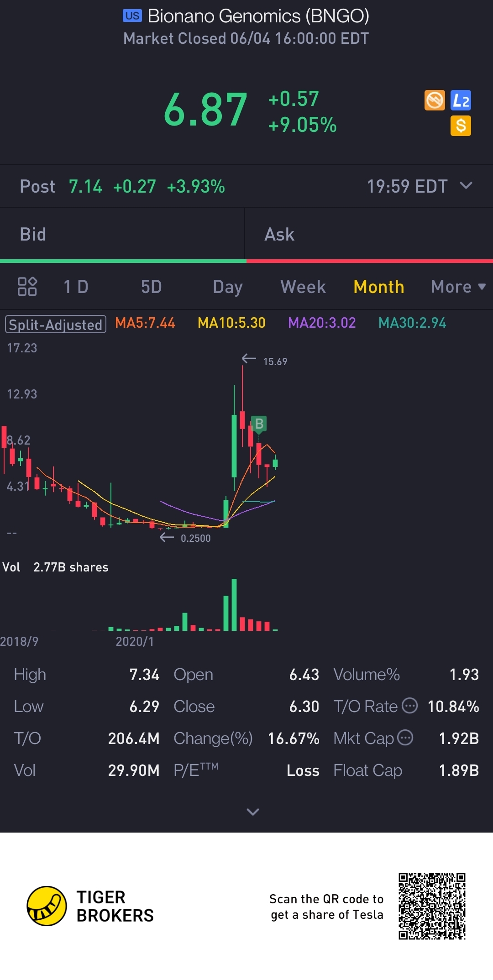Tap the QR code image

tap(432, 906)
